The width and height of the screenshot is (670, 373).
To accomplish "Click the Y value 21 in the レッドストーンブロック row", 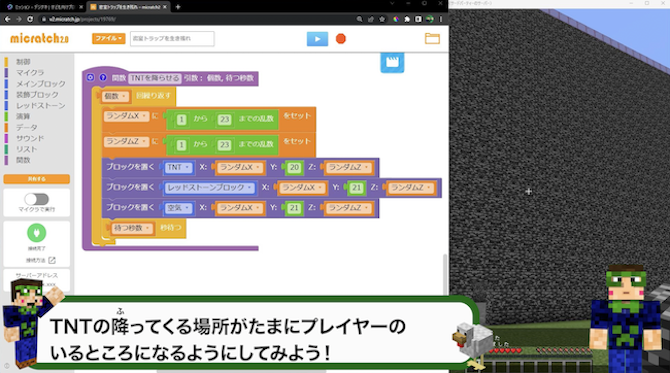I will 356,188.
